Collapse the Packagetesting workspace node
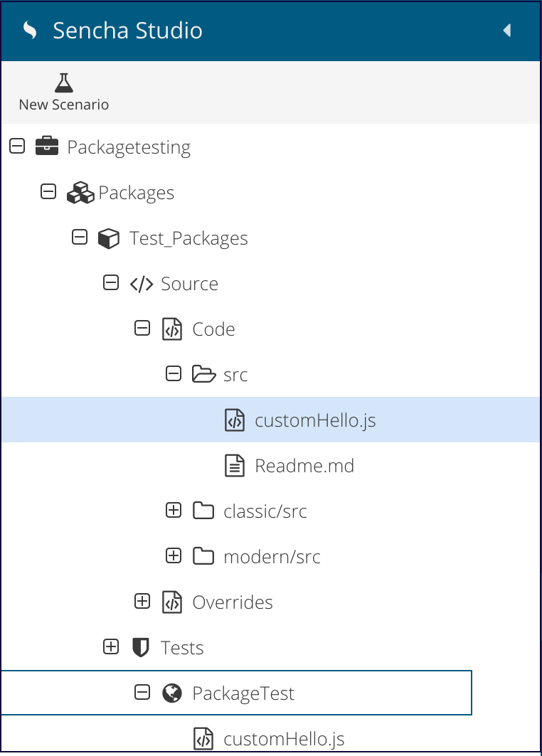The height and width of the screenshot is (756, 542). click(17, 146)
